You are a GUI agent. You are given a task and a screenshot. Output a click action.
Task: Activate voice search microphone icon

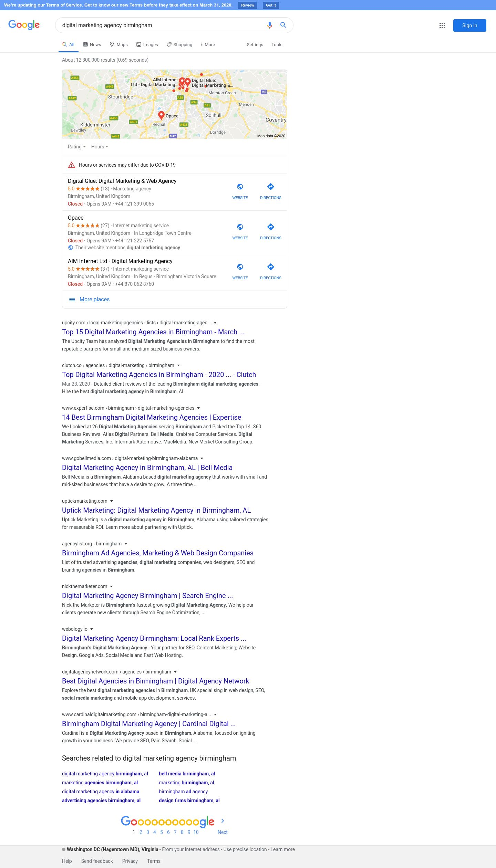tap(270, 25)
